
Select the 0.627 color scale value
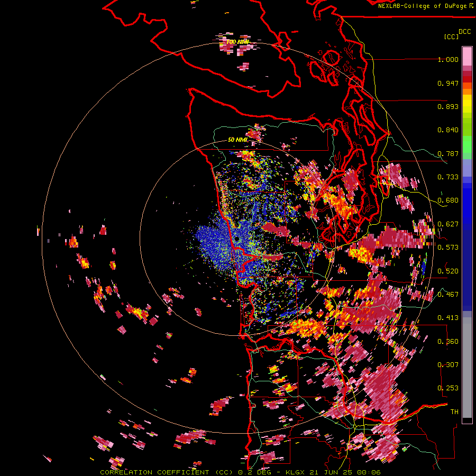[448, 224]
